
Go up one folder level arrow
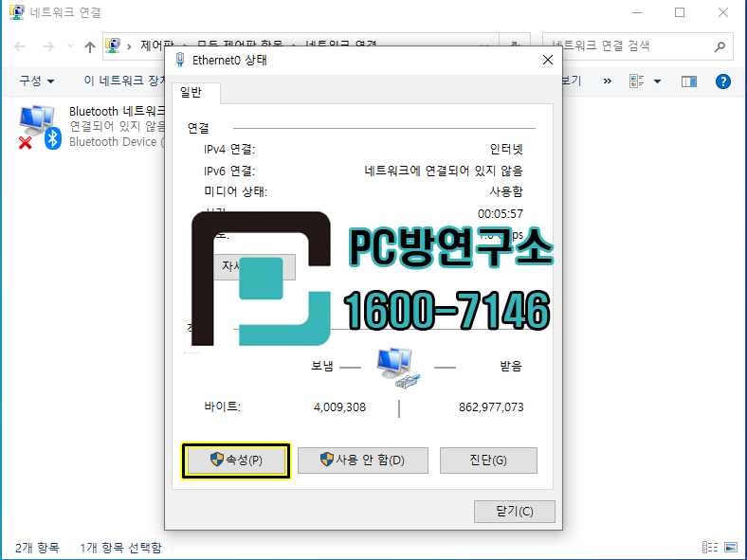click(89, 46)
